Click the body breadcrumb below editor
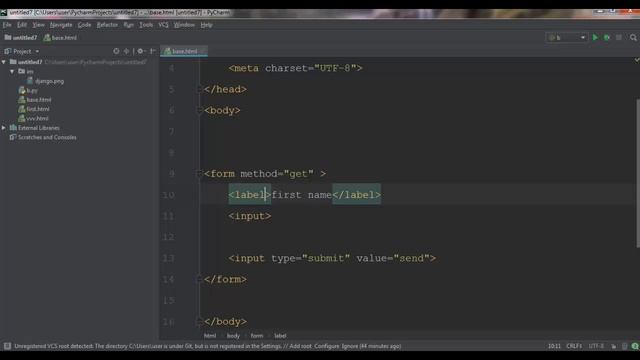640x360 pixels. pos(233,336)
